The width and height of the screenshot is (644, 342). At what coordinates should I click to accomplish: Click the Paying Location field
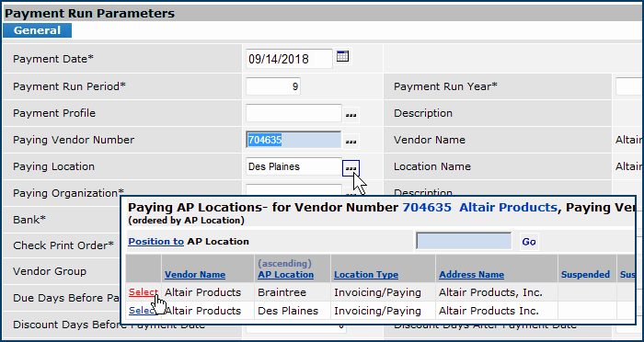293,166
